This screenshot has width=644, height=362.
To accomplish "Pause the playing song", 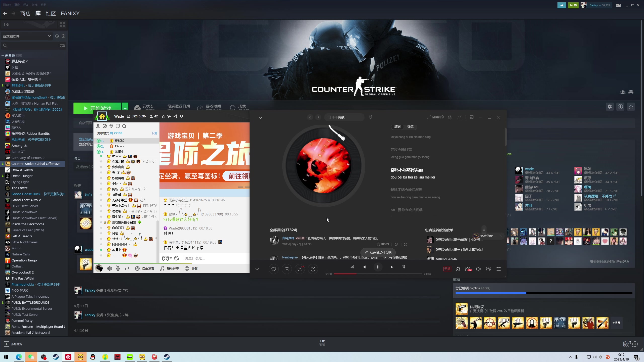I will click(x=378, y=267).
